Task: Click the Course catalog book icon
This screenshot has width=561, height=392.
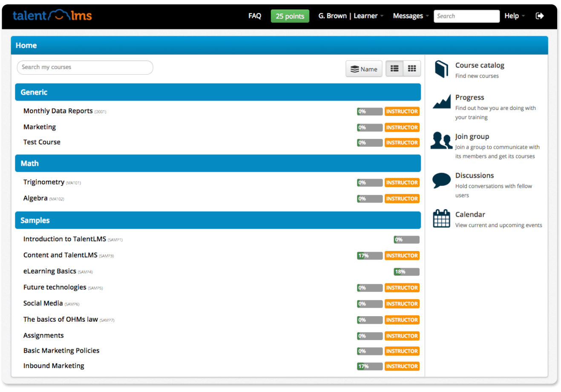Action: click(441, 69)
